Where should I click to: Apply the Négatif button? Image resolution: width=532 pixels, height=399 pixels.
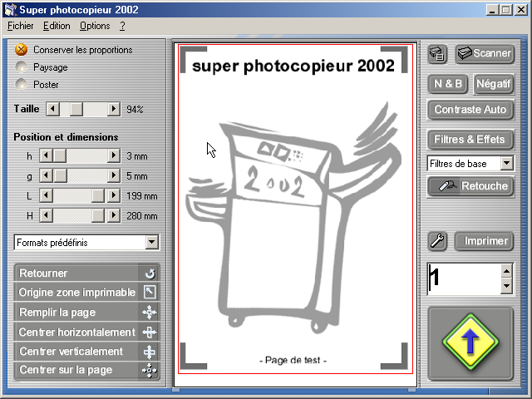493,84
